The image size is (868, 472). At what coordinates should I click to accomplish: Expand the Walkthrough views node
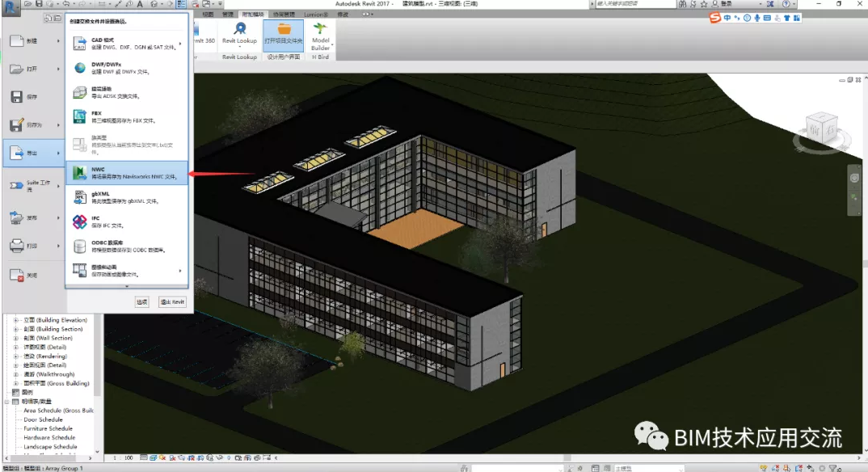click(x=16, y=374)
